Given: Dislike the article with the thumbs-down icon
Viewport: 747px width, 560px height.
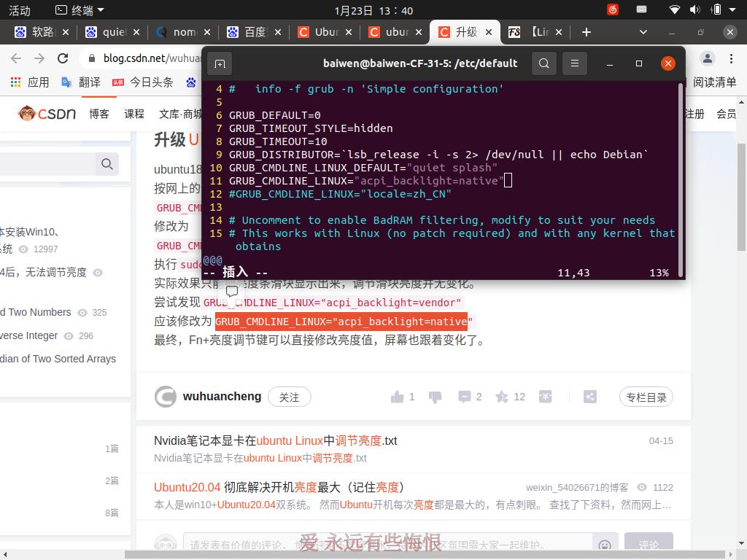Looking at the screenshot, I should (x=436, y=397).
